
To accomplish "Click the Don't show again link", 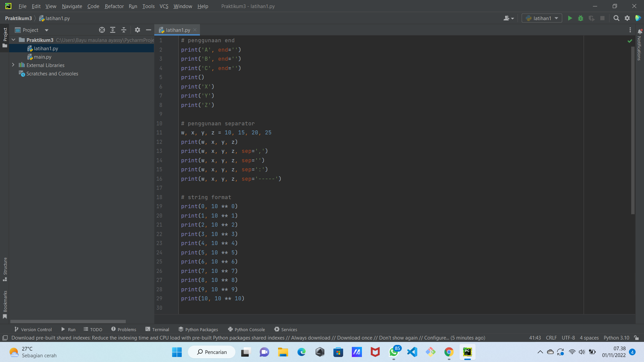I will tap(398, 338).
